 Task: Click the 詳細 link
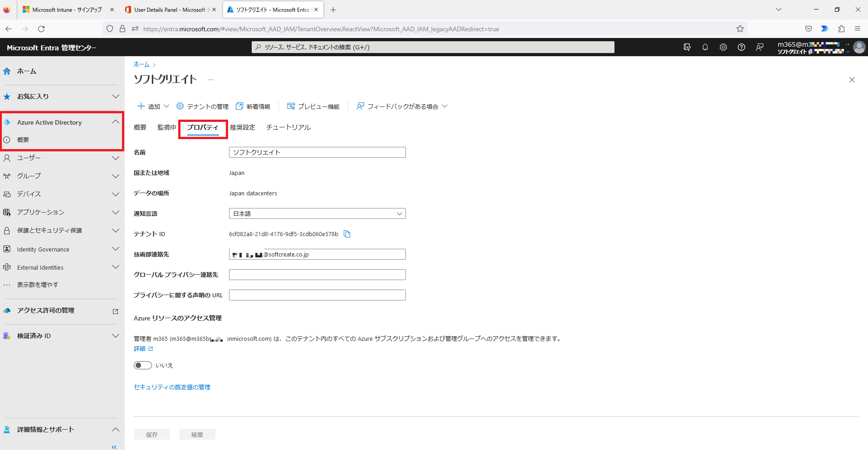tap(143, 348)
